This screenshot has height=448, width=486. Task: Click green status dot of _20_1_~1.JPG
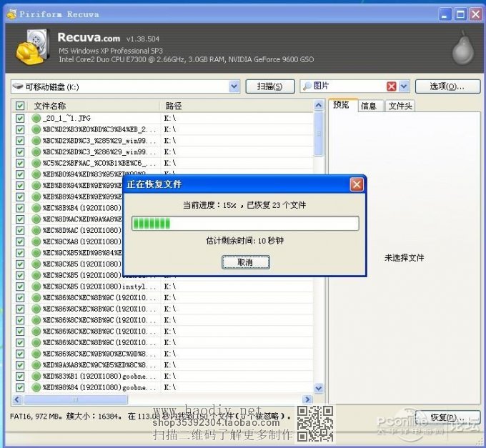(36, 118)
